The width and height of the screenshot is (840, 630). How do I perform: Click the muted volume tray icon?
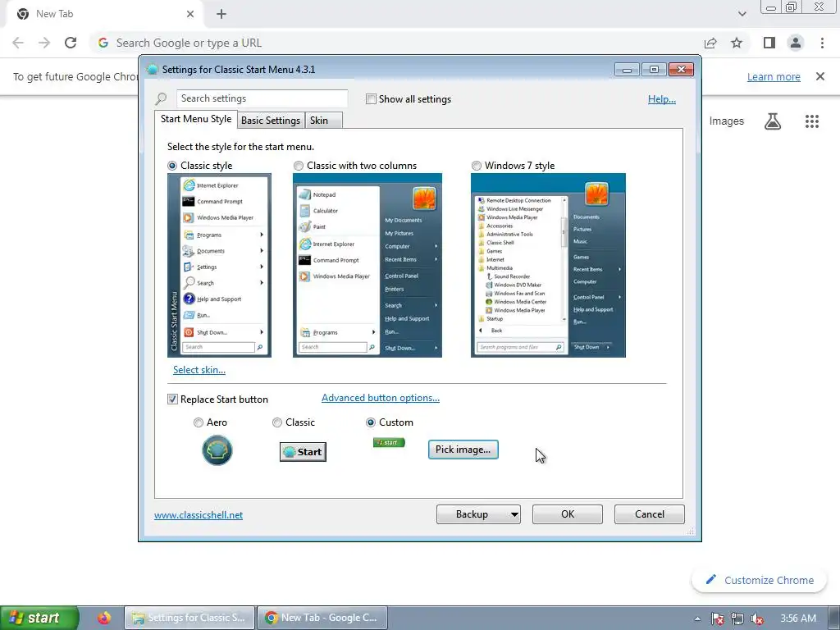[x=757, y=619]
